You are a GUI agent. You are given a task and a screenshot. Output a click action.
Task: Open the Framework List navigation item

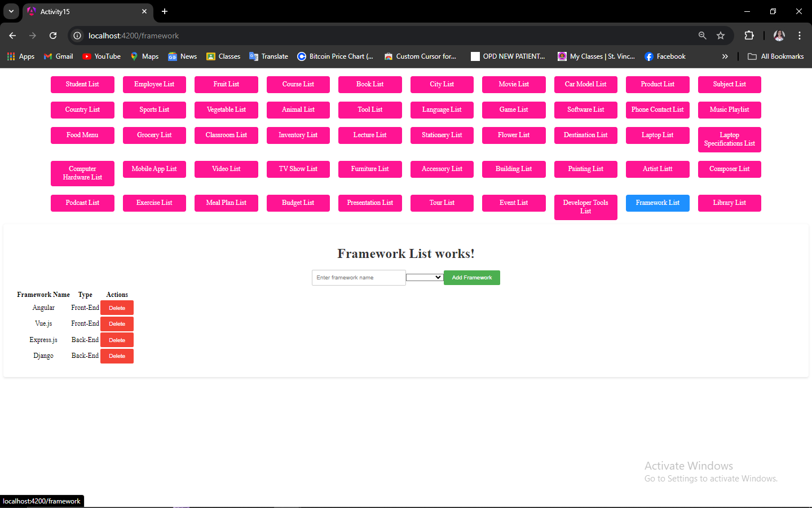tap(657, 203)
